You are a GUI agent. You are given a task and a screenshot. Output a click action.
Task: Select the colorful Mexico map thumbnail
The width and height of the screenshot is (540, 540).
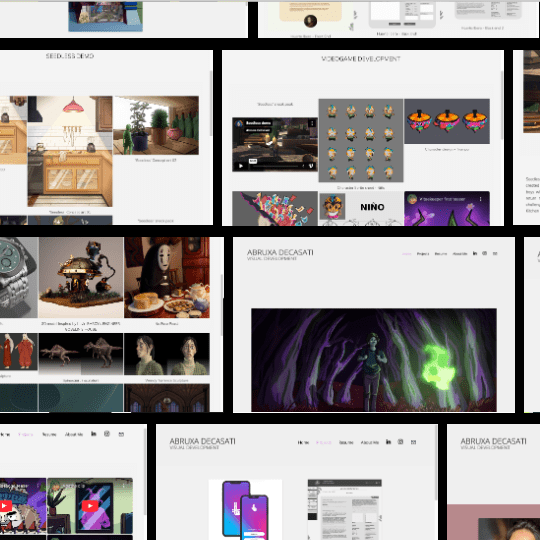coord(275,208)
